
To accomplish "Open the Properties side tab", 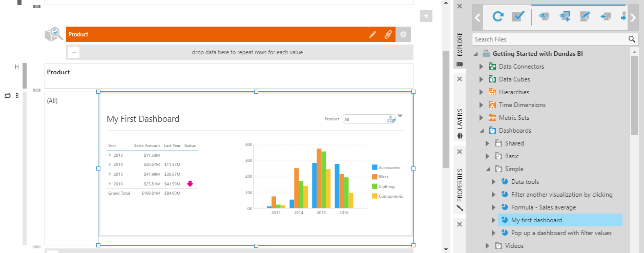I will pyautogui.click(x=460, y=189).
